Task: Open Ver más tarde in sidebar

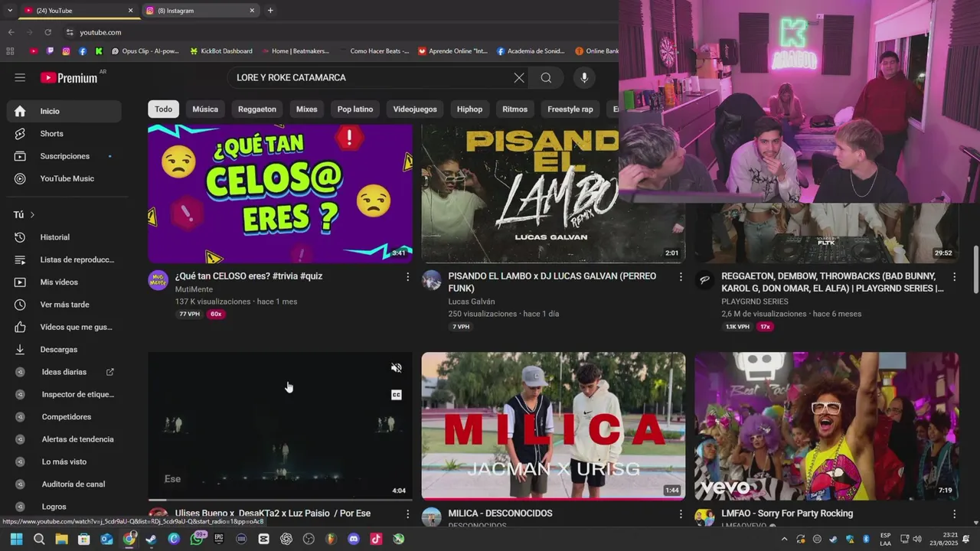Action: coord(64,305)
